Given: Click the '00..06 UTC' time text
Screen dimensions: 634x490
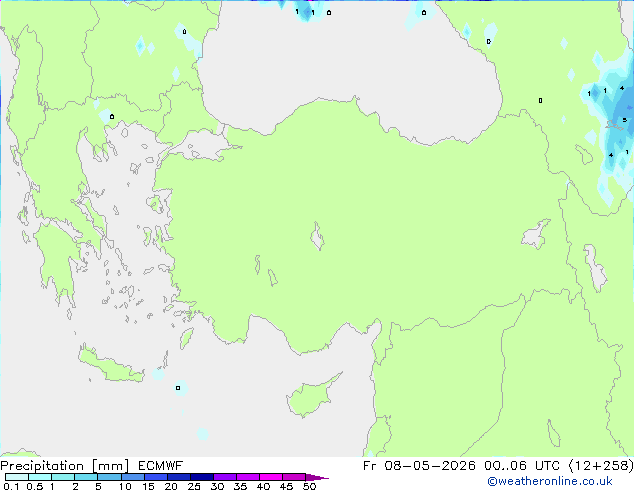Looking at the screenshot, I should 522,466.
